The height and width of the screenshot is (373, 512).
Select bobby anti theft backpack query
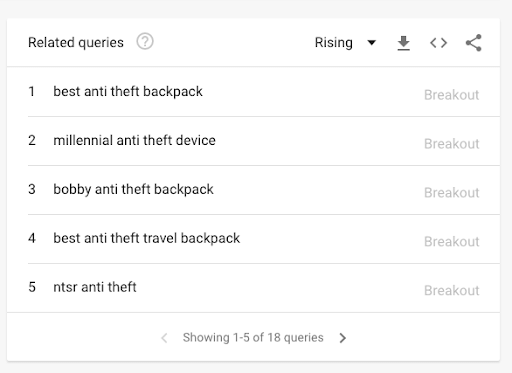133,189
